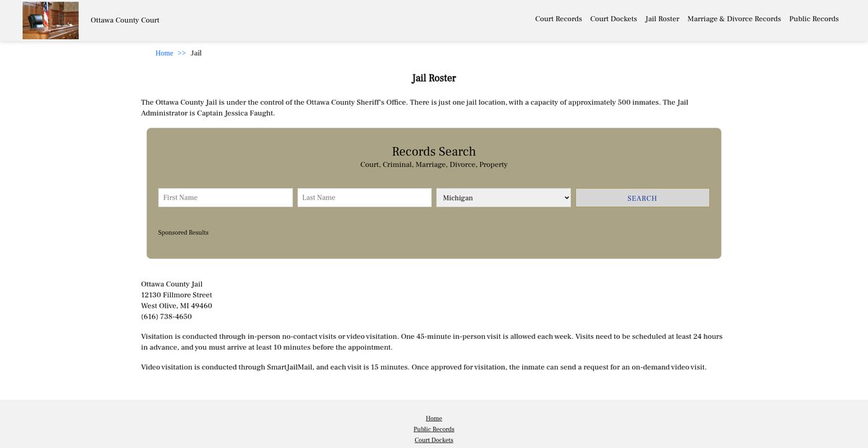Viewport: 868px width, 448px height.
Task: Click the Jail Roster page heading
Action: pos(434,78)
